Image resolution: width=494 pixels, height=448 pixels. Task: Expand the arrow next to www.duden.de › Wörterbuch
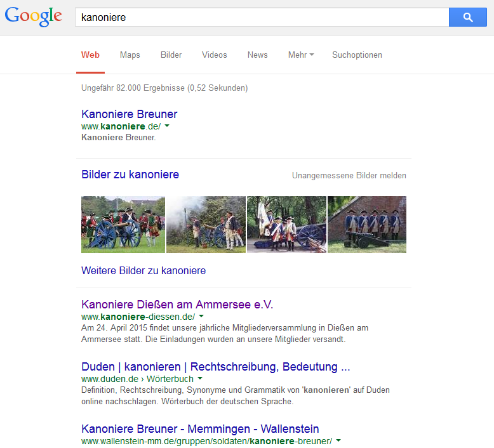point(200,378)
